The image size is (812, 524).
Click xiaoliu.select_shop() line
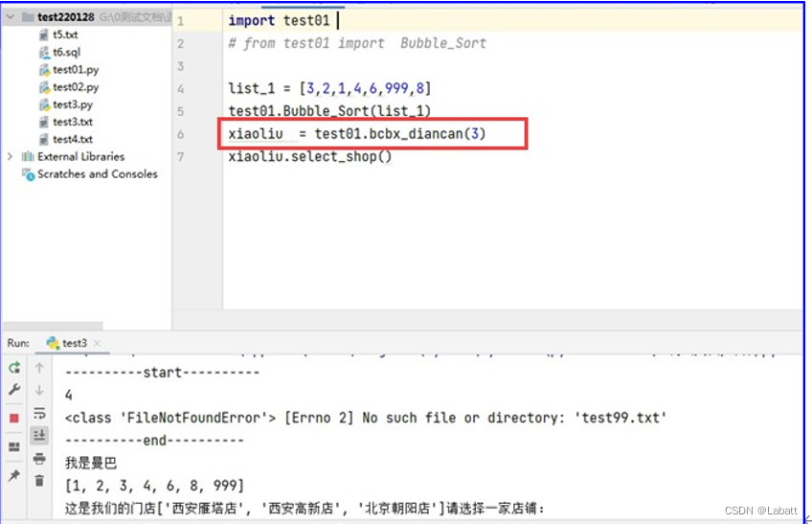click(x=310, y=156)
